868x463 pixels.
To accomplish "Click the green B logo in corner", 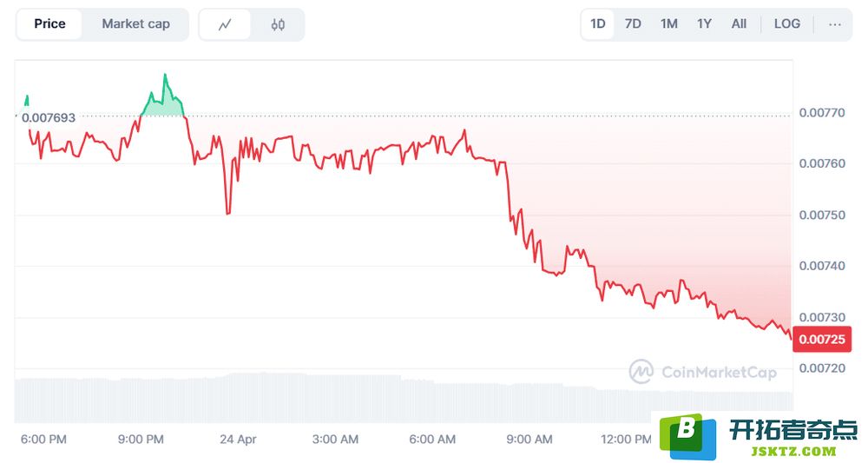I will click(x=687, y=436).
